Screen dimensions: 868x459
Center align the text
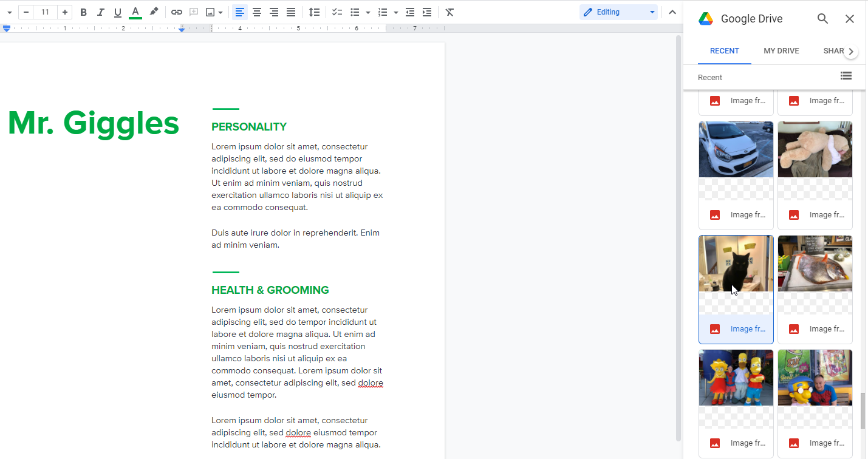[x=257, y=12]
